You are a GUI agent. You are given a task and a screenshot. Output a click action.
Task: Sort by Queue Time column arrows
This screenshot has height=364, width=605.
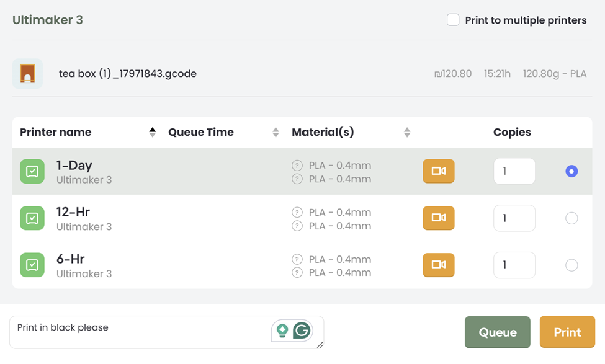276,132
